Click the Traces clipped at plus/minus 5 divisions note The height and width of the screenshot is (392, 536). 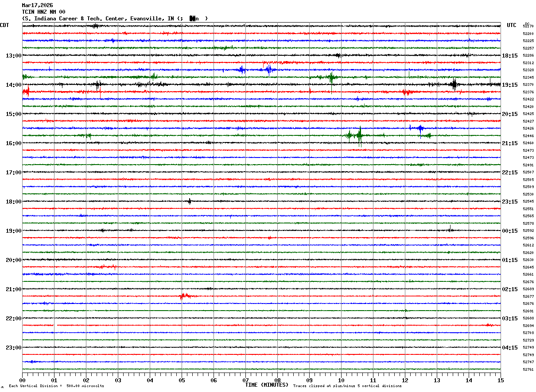(347, 386)
